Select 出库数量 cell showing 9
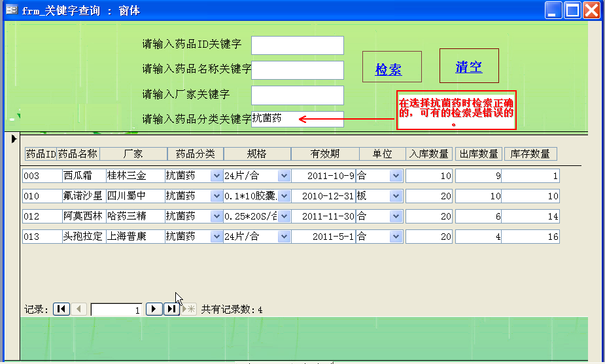This screenshot has width=605, height=364. (x=478, y=176)
